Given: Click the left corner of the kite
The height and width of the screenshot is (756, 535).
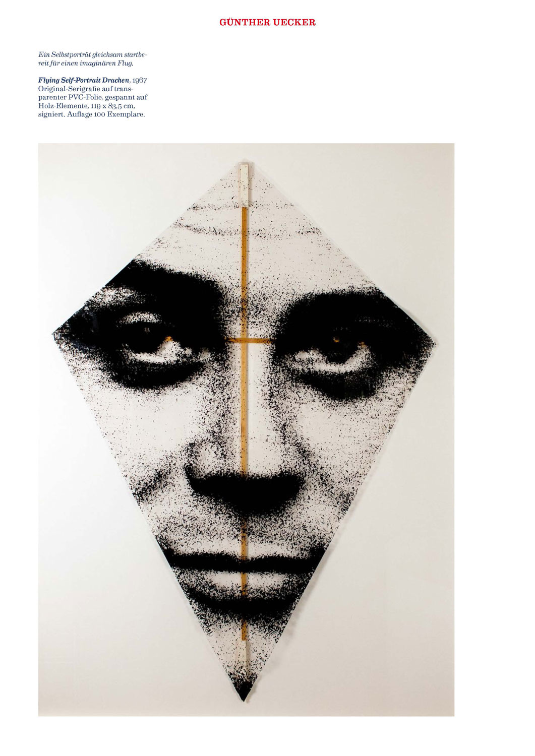Looking at the screenshot, I should click(55, 333).
